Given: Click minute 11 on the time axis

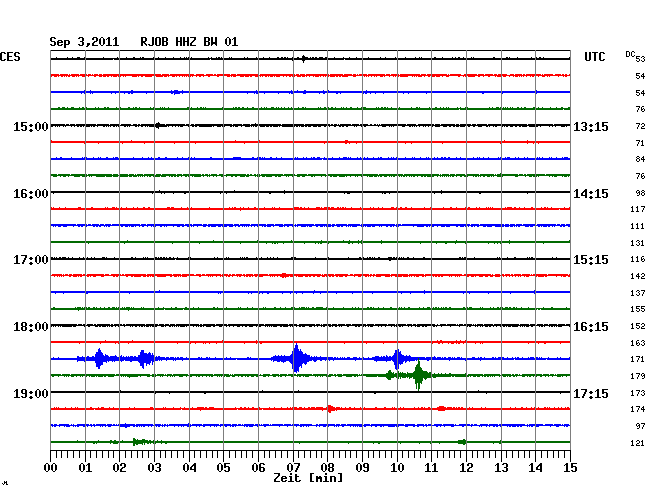Looking at the screenshot, I should (431, 468).
